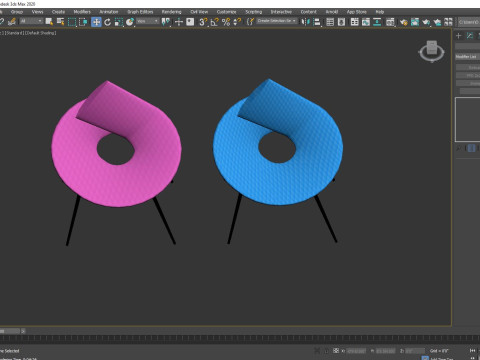Click the Render Production teapot icon

click(x=426, y=22)
